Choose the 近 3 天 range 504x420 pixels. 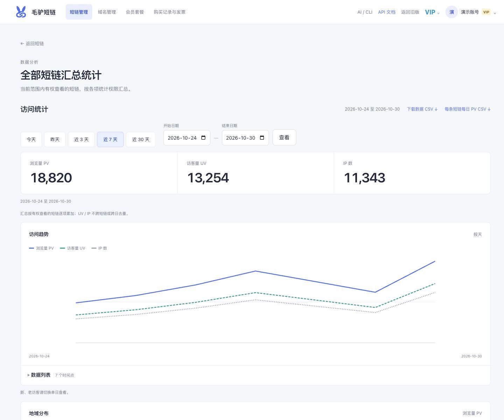pyautogui.click(x=81, y=139)
